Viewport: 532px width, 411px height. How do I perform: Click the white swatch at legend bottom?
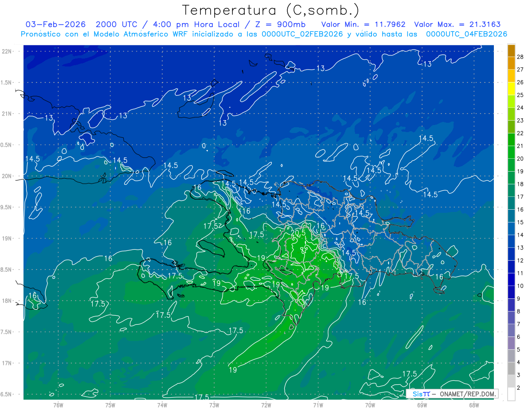(x=512, y=394)
